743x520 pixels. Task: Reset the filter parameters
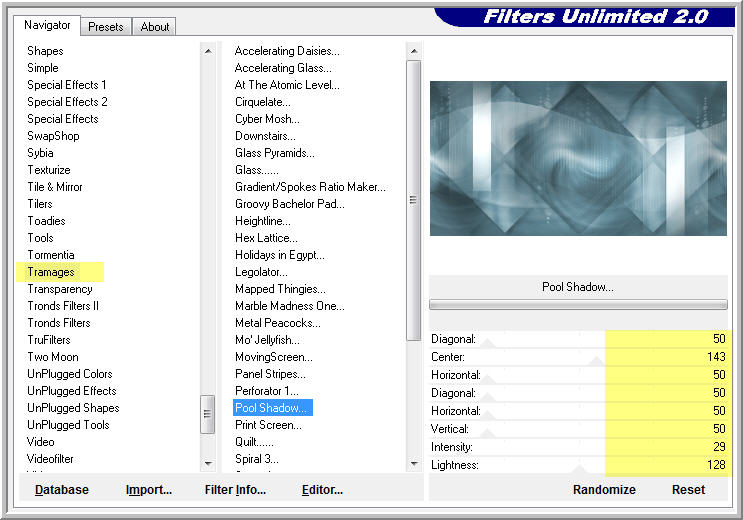click(688, 490)
